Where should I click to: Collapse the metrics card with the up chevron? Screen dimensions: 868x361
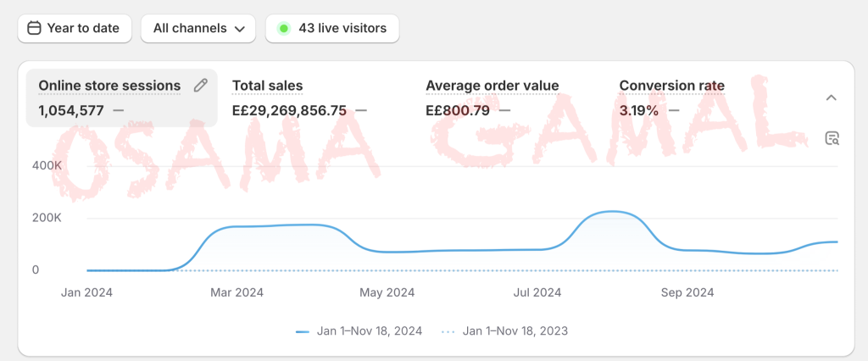[x=832, y=97]
